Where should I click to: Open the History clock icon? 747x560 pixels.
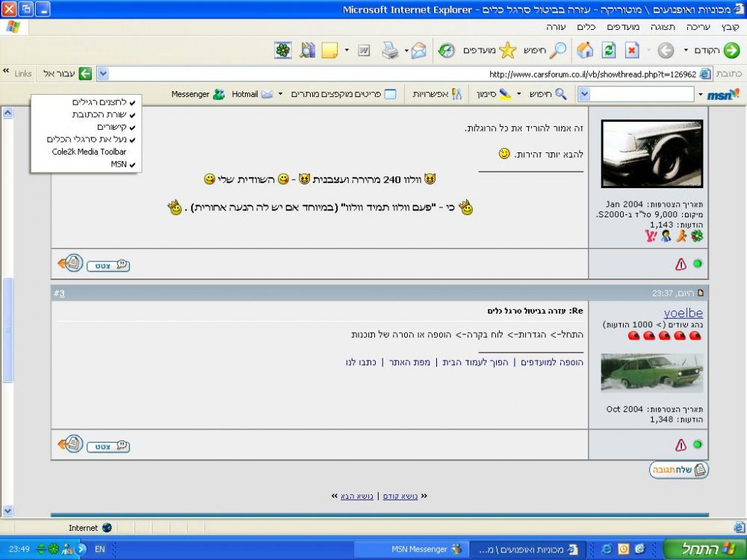pyautogui.click(x=447, y=51)
